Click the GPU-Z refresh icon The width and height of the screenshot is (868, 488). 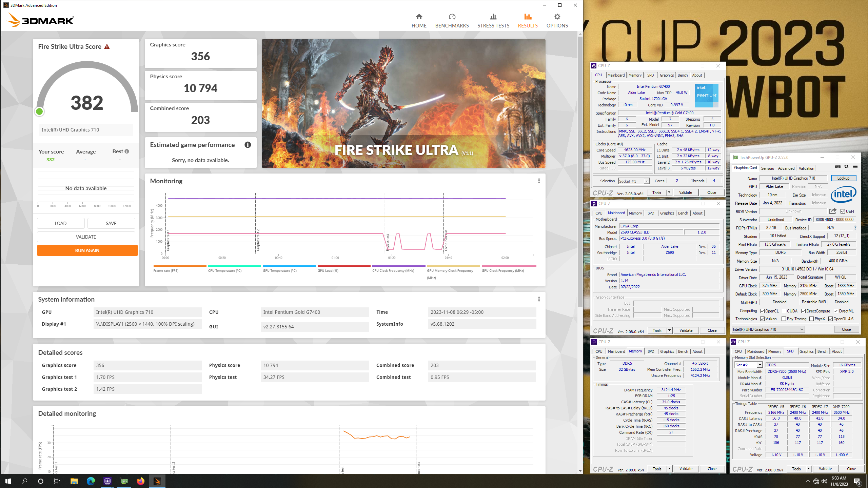[847, 166]
